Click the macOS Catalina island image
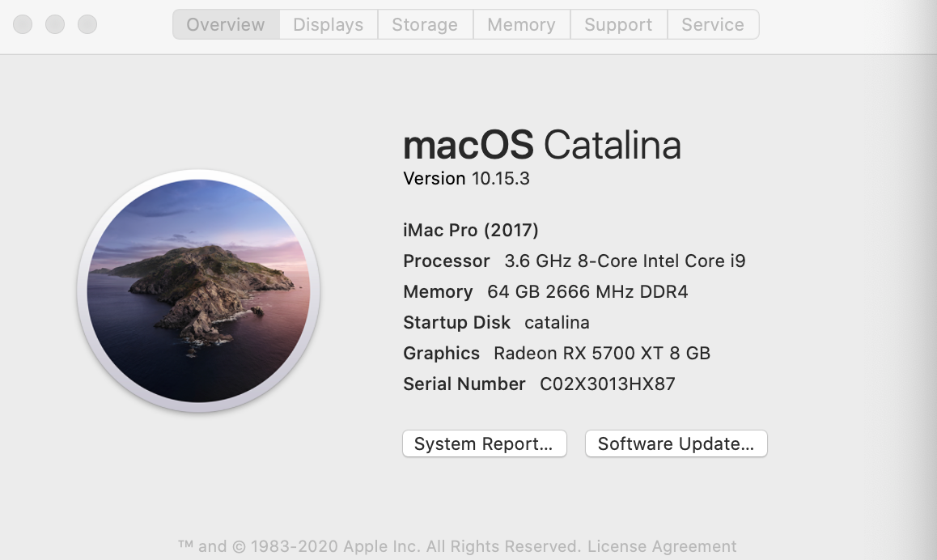 tap(198, 291)
